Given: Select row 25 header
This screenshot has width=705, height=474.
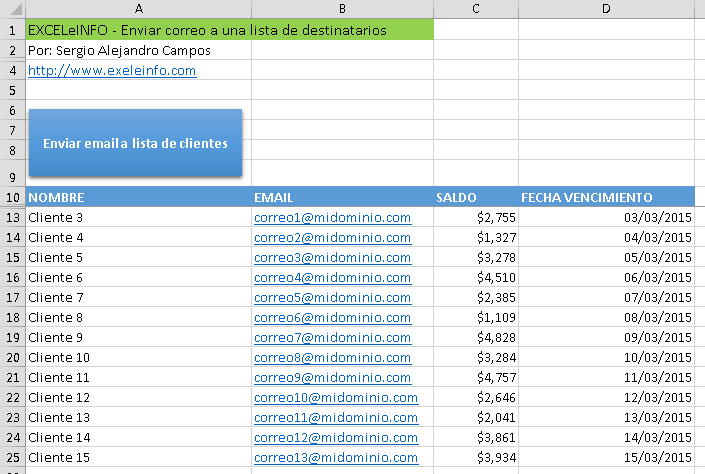Looking at the screenshot, I should click(13, 457).
